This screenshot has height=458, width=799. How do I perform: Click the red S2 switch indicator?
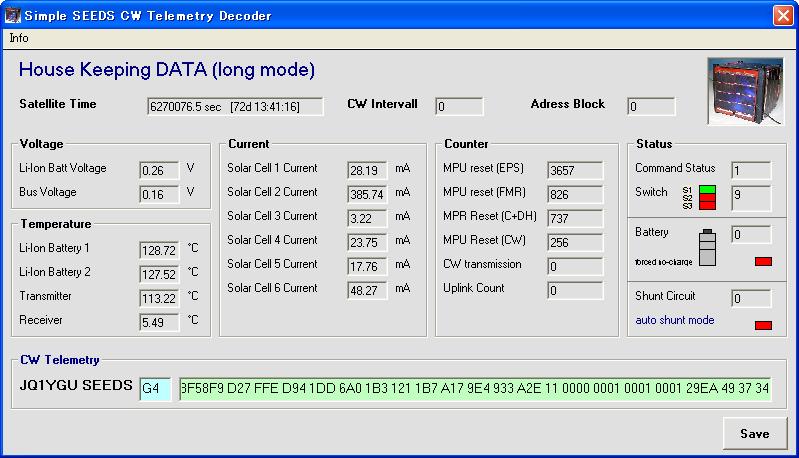point(707,198)
